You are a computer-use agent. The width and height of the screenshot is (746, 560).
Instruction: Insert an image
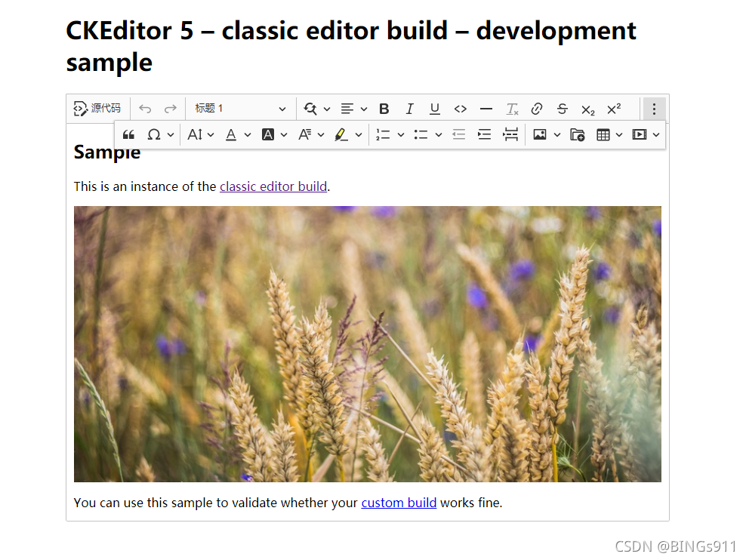click(540, 134)
